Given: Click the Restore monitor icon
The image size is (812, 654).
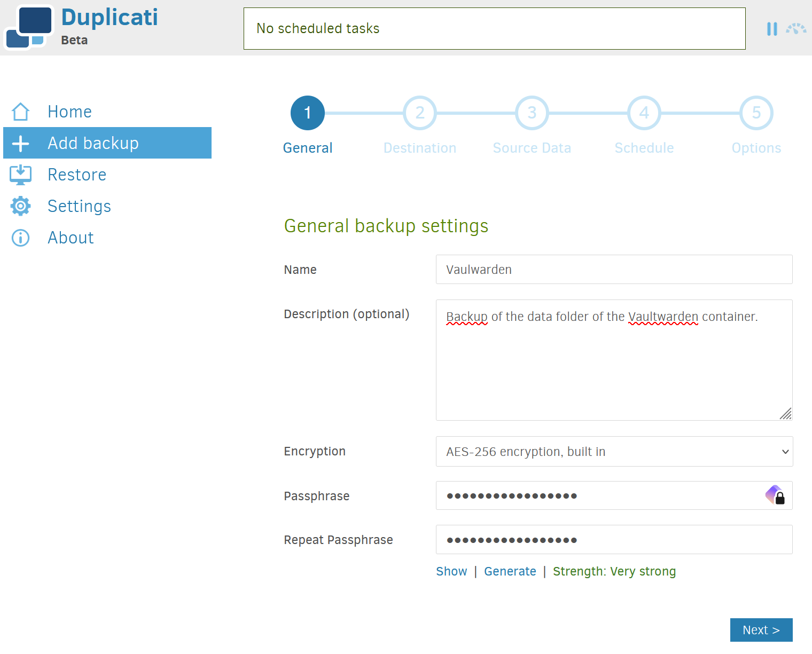Looking at the screenshot, I should pyautogui.click(x=21, y=175).
